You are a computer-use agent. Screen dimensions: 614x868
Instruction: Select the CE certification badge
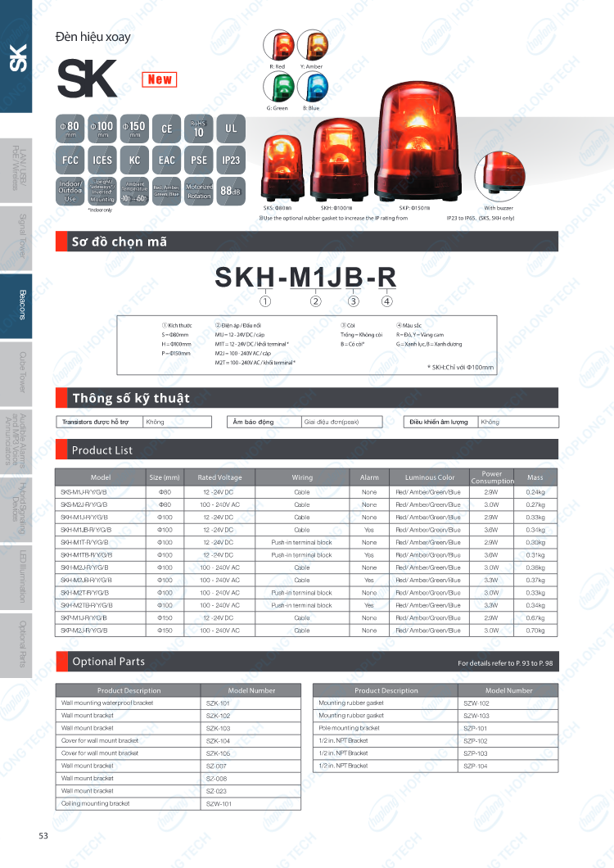pos(167,129)
